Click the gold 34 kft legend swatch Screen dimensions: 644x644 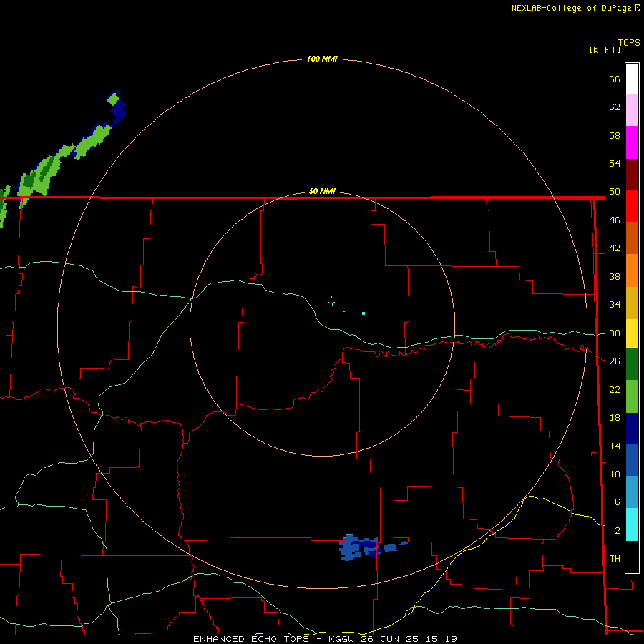pyautogui.click(x=632, y=303)
